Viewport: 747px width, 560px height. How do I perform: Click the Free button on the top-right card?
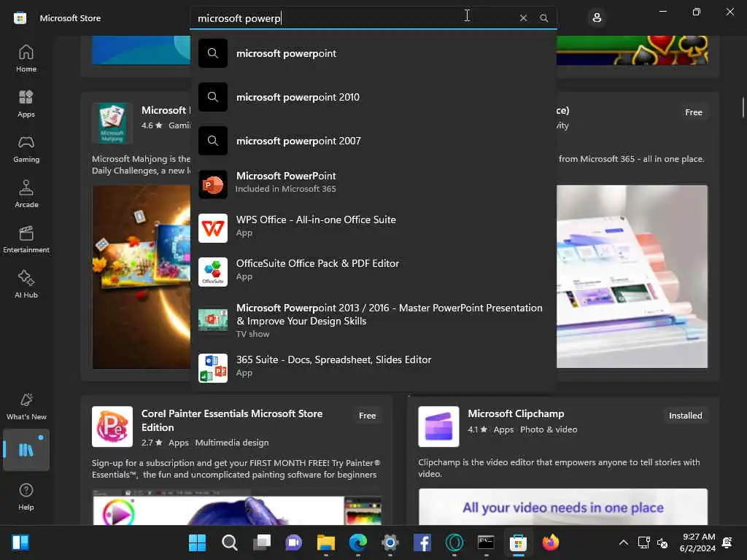(694, 112)
